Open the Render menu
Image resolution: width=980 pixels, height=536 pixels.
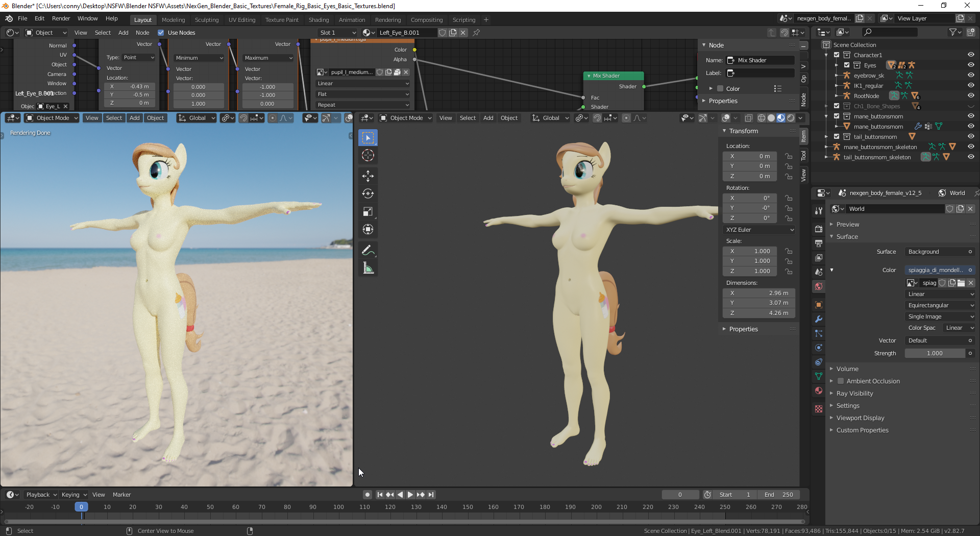(61, 18)
